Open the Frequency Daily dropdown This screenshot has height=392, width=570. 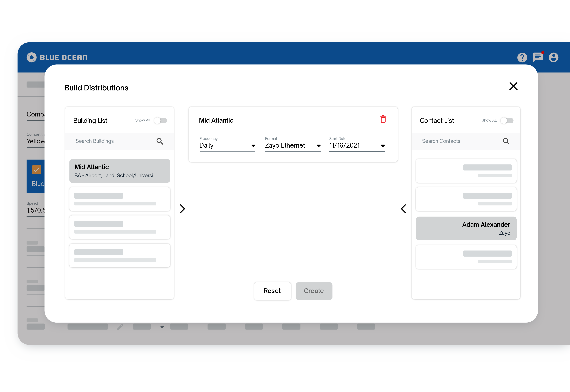click(x=227, y=146)
